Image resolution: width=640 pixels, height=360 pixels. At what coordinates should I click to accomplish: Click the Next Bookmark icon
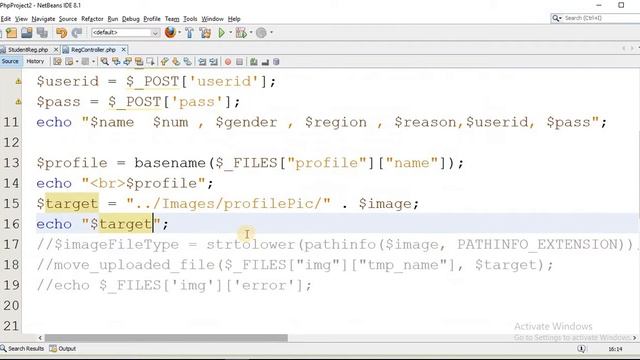click(x=176, y=62)
